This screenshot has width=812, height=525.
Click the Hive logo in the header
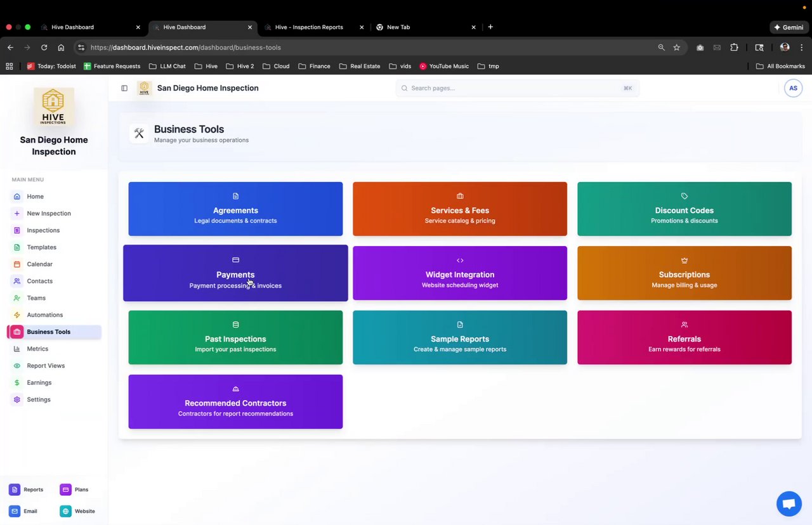[145, 88]
